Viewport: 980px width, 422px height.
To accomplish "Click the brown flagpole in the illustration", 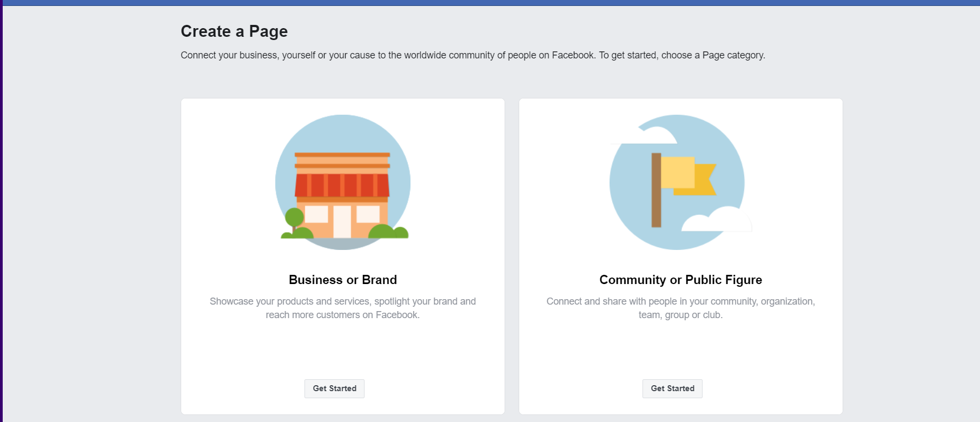I will [x=656, y=190].
